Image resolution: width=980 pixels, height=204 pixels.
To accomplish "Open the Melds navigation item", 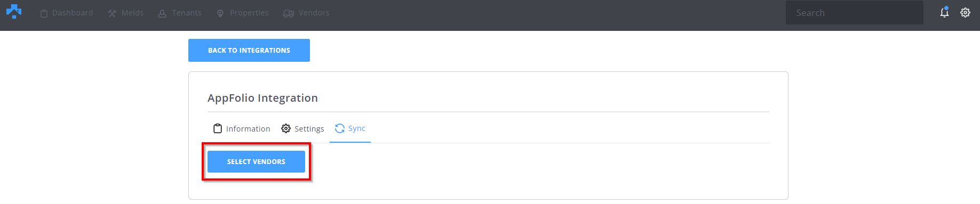I will coord(132,13).
